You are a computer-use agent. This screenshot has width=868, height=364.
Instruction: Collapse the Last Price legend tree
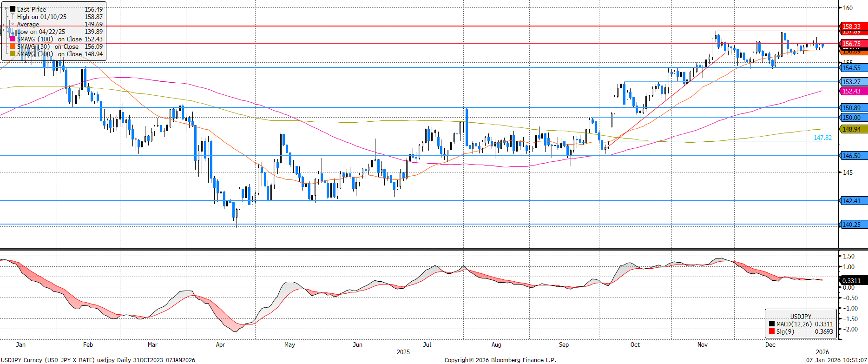point(7,9)
